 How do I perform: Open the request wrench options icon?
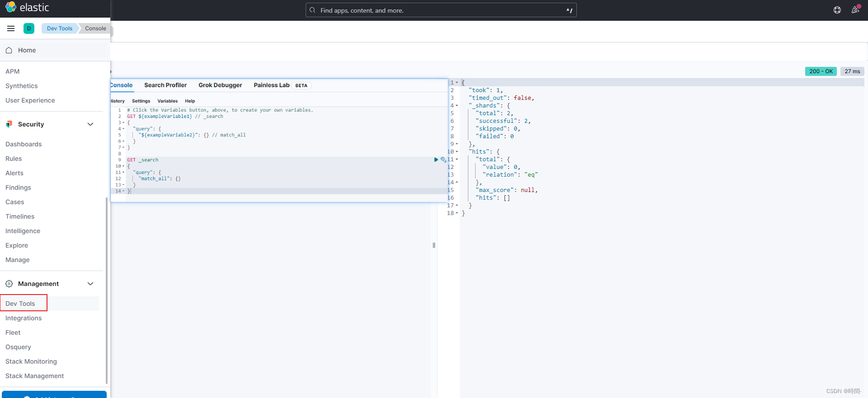(443, 159)
